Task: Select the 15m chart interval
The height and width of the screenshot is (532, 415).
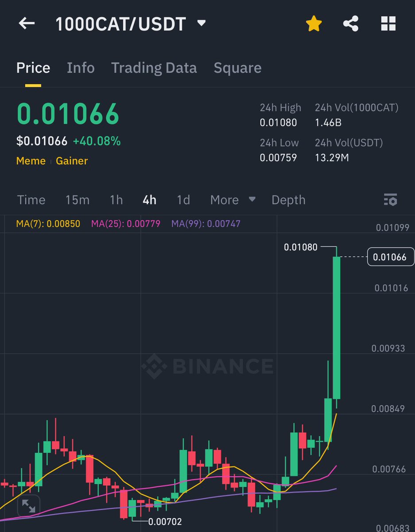Action: (78, 200)
